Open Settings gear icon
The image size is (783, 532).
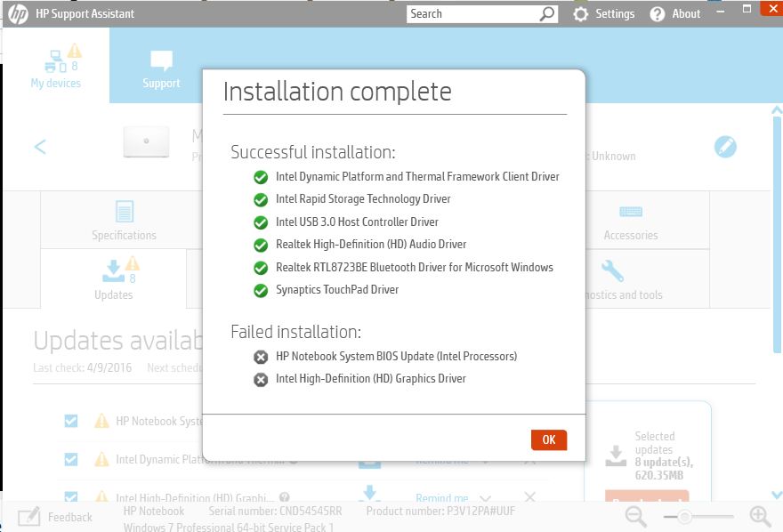[x=580, y=14]
